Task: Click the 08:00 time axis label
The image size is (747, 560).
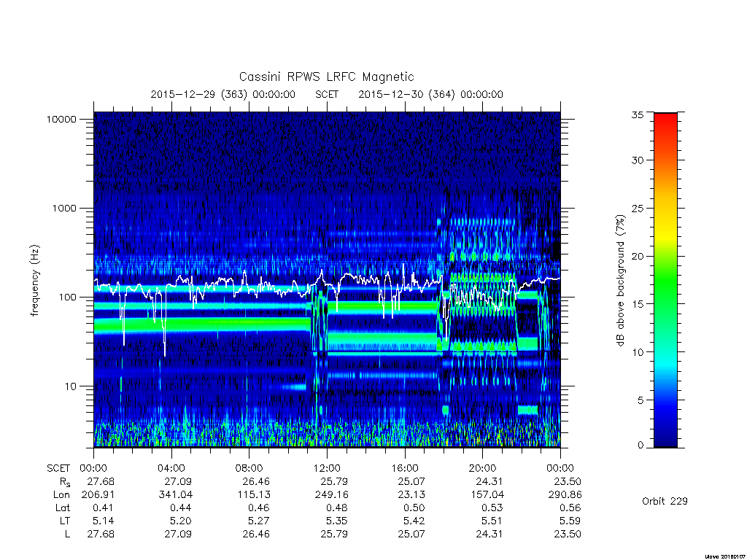Action: point(249,468)
